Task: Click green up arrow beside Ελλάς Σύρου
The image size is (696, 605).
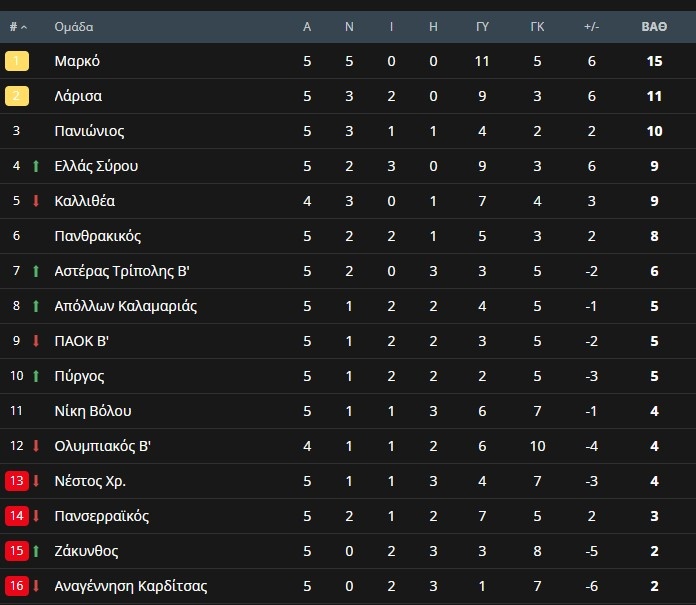Action: [36, 166]
